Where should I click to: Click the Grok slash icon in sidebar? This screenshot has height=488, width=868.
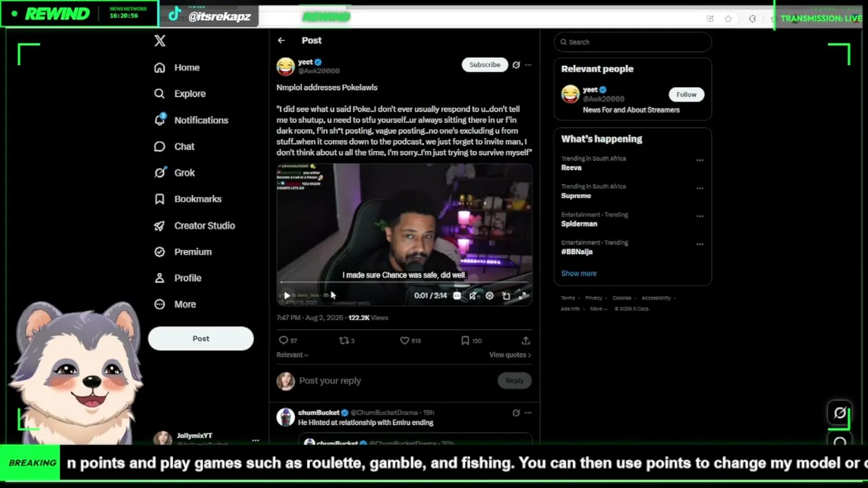point(159,173)
